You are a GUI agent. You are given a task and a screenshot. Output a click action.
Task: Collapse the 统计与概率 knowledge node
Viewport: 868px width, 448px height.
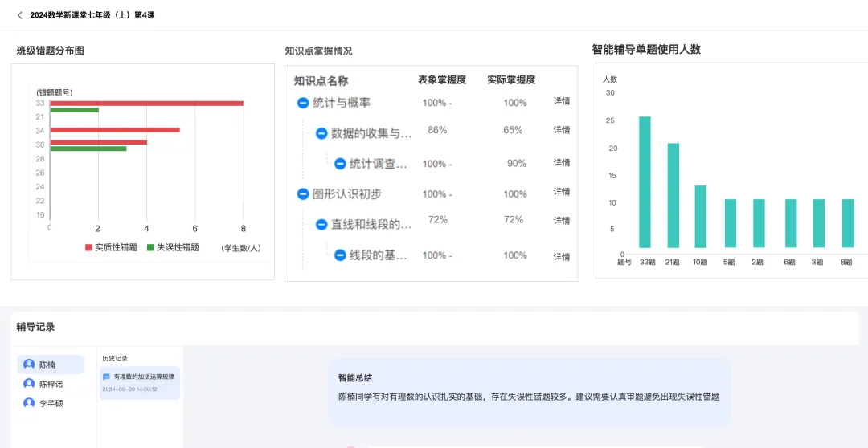click(303, 103)
